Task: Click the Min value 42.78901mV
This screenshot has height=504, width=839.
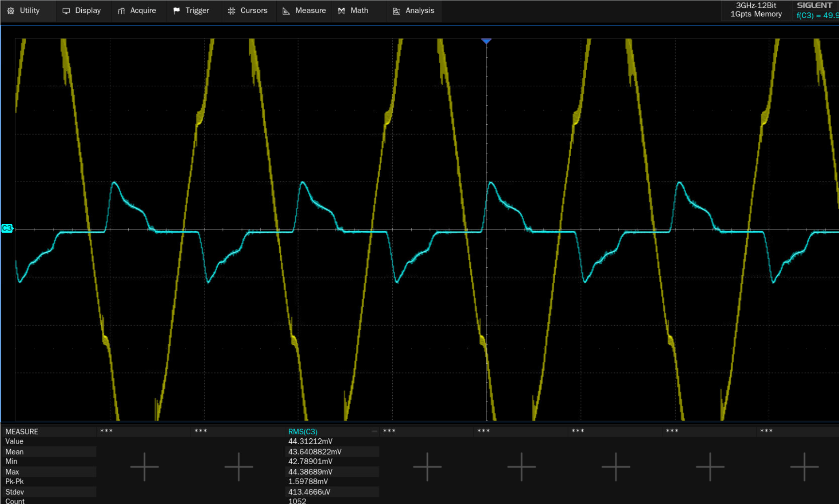Action: pyautogui.click(x=310, y=461)
